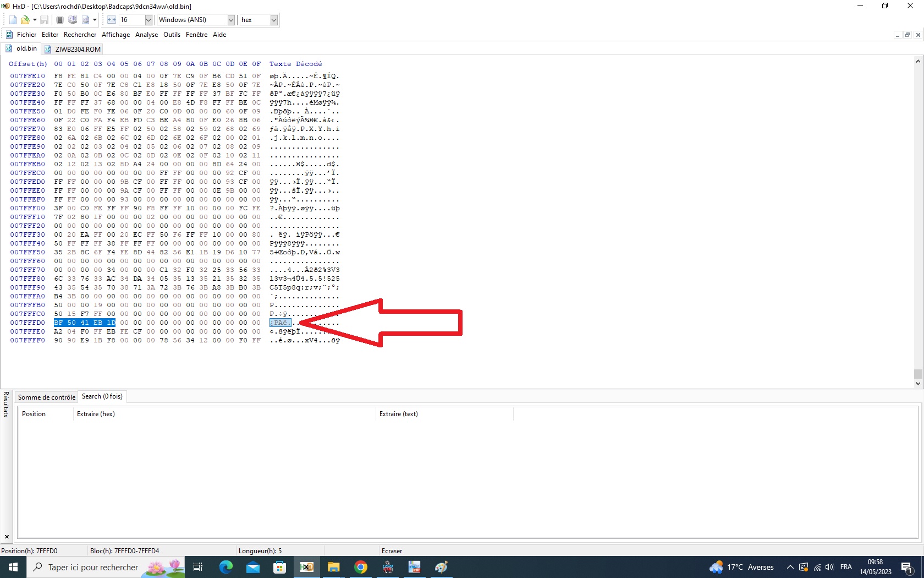
Task: Open the PDF app in the taskbar
Action: point(414,567)
